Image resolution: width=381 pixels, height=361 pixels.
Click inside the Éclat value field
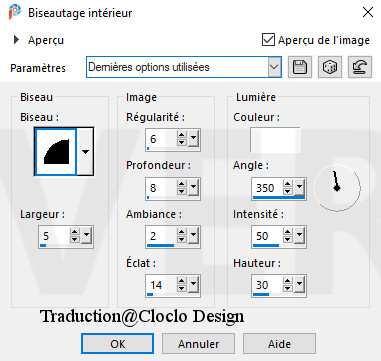click(162, 285)
